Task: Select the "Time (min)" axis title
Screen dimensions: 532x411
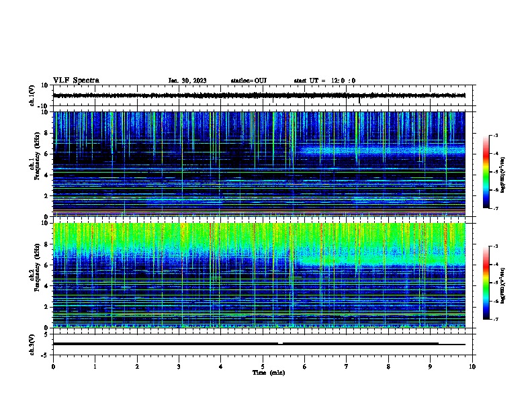Action: [x=269, y=373]
